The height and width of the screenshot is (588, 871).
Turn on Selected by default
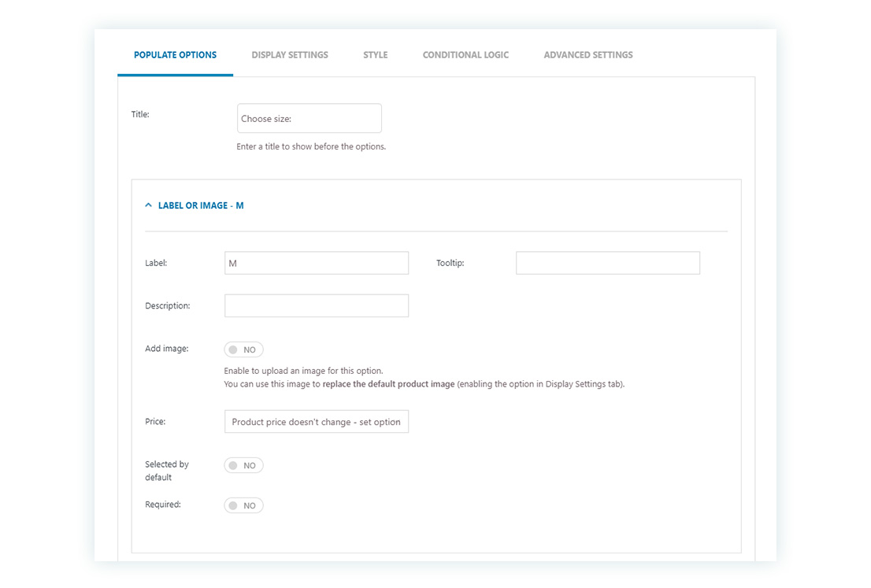243,464
